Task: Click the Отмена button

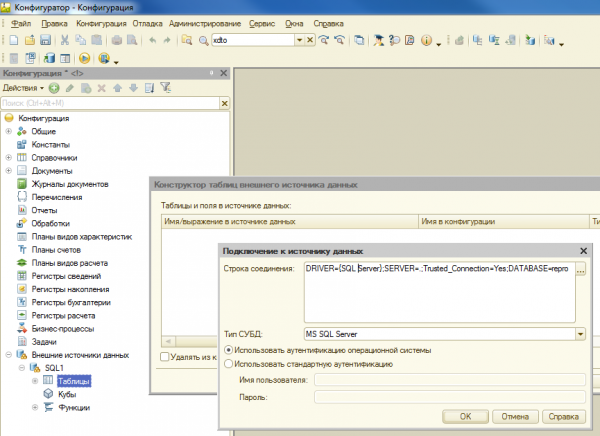Action: [x=516, y=415]
